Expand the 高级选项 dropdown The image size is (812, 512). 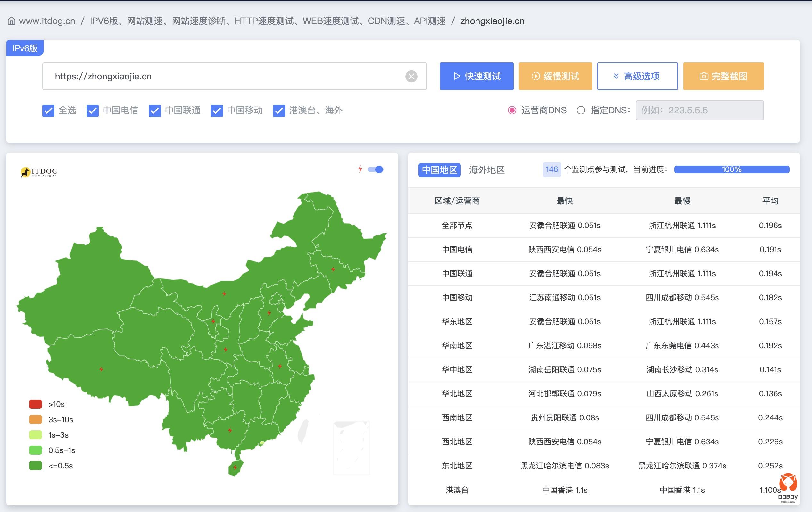pos(637,76)
